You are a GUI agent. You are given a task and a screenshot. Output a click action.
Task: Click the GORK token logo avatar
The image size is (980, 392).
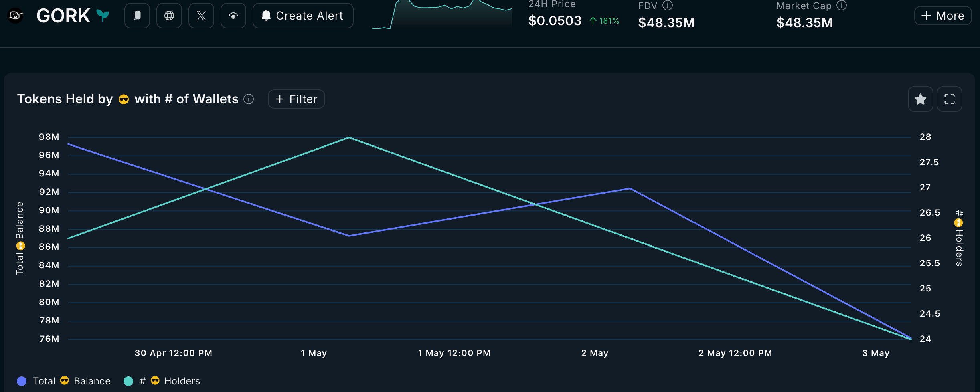15,16
